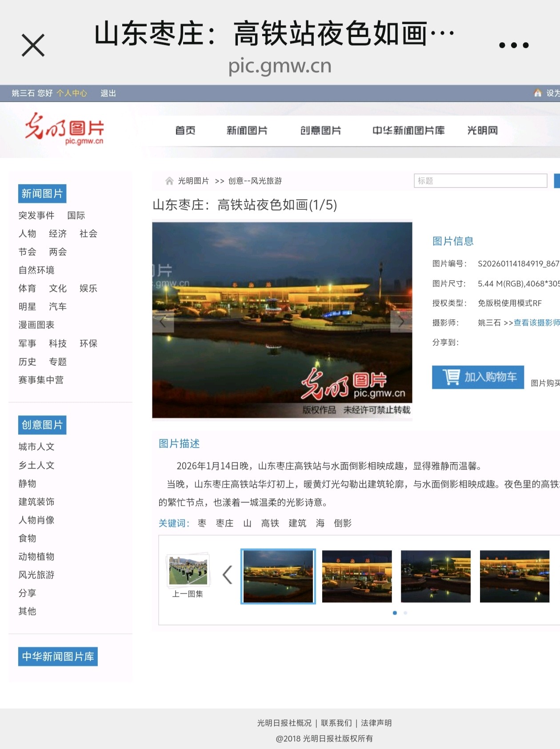
Task: Open 新闻图片 in the top navigation
Action: 247,130
